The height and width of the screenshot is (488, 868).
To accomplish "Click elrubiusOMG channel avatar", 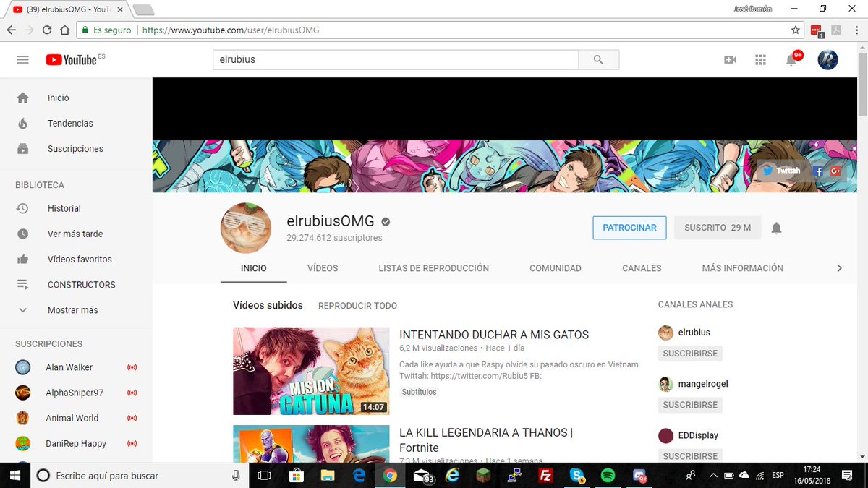I will pos(246,228).
